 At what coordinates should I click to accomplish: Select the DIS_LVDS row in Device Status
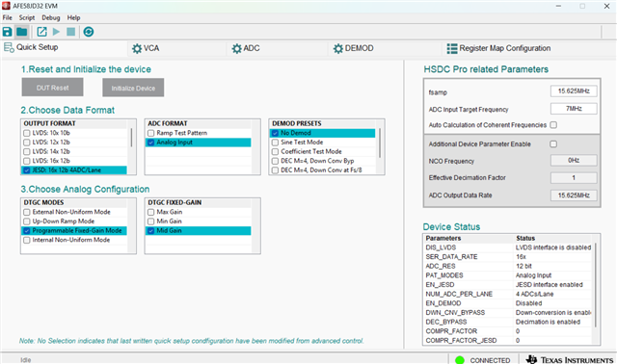pyautogui.click(x=508, y=247)
